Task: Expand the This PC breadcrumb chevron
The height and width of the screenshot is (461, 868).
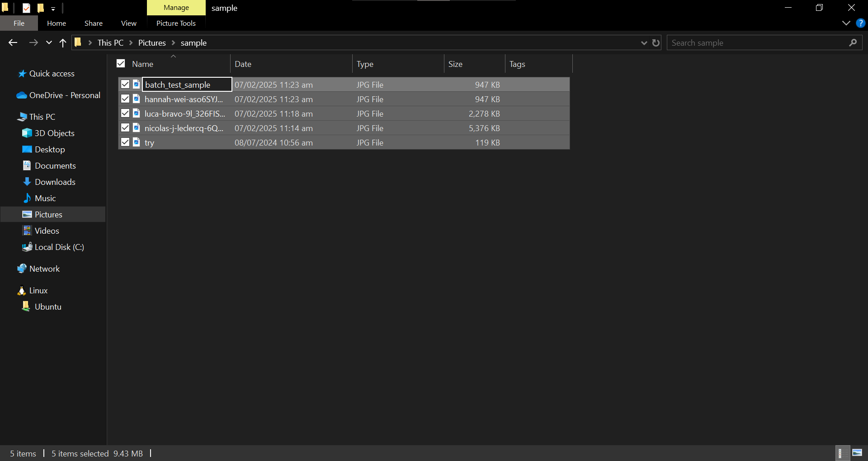Action: click(x=131, y=42)
